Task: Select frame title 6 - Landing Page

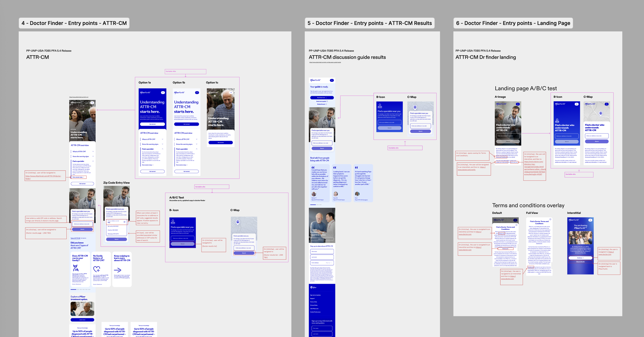Action: click(513, 23)
